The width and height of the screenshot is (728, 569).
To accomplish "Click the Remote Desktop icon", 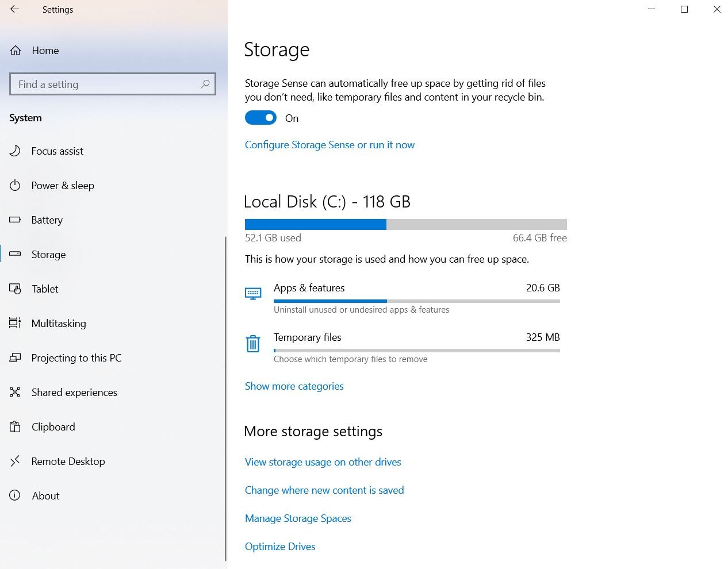I will click(16, 461).
